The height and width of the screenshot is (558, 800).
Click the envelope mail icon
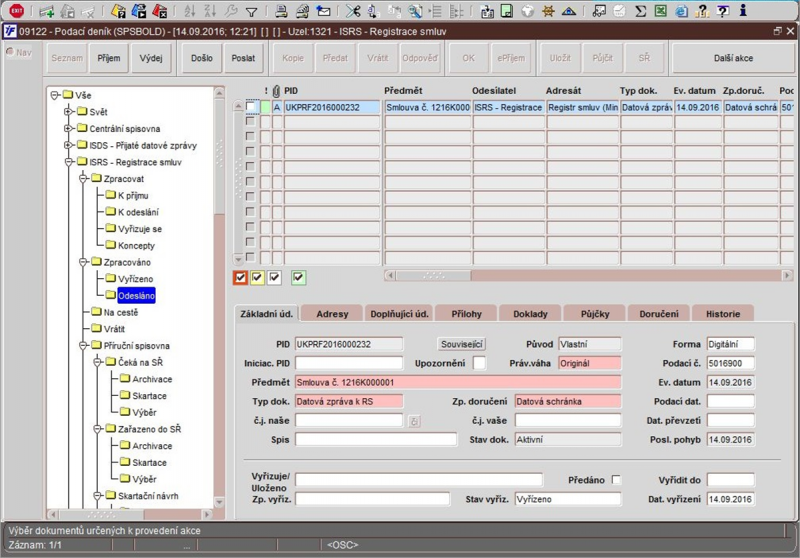click(x=323, y=12)
